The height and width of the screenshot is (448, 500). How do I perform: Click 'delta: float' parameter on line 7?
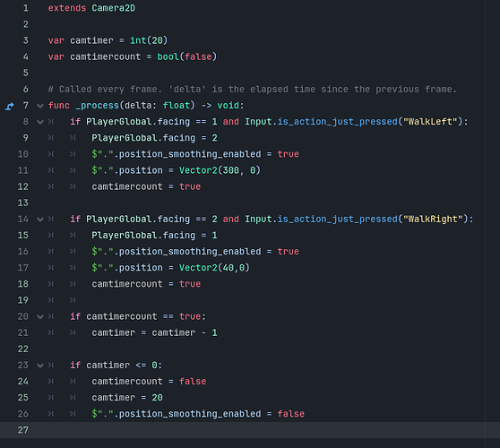pyautogui.click(x=158, y=106)
